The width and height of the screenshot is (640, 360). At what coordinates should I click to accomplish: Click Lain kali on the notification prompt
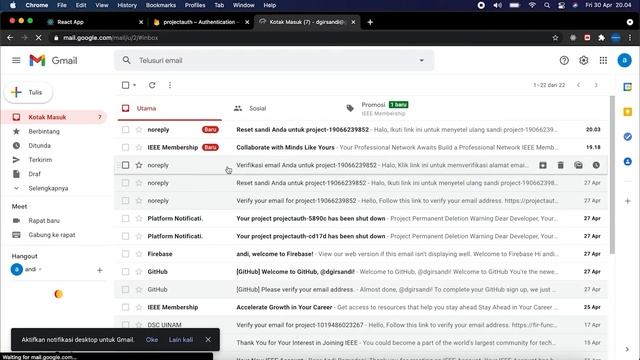pyautogui.click(x=181, y=340)
